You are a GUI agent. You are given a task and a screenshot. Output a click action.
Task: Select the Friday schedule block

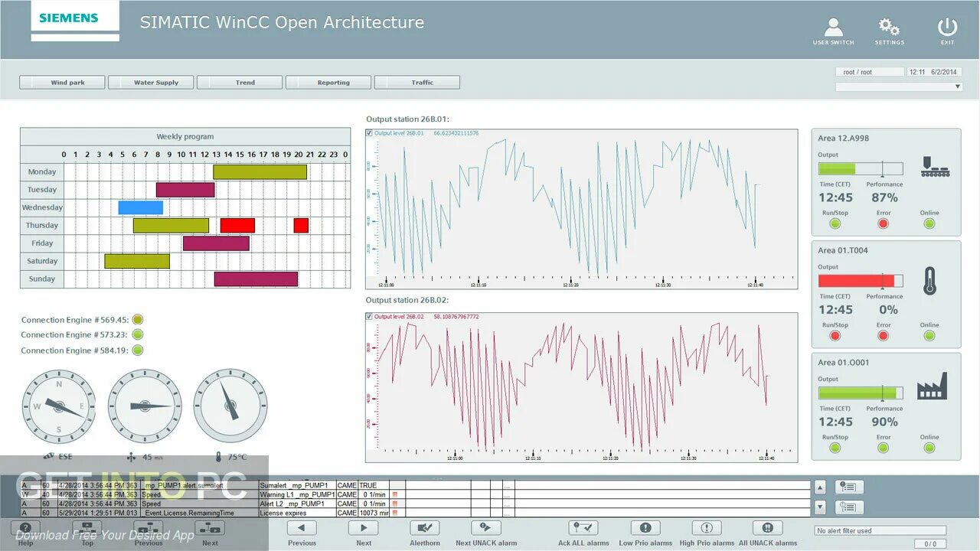[x=216, y=243]
